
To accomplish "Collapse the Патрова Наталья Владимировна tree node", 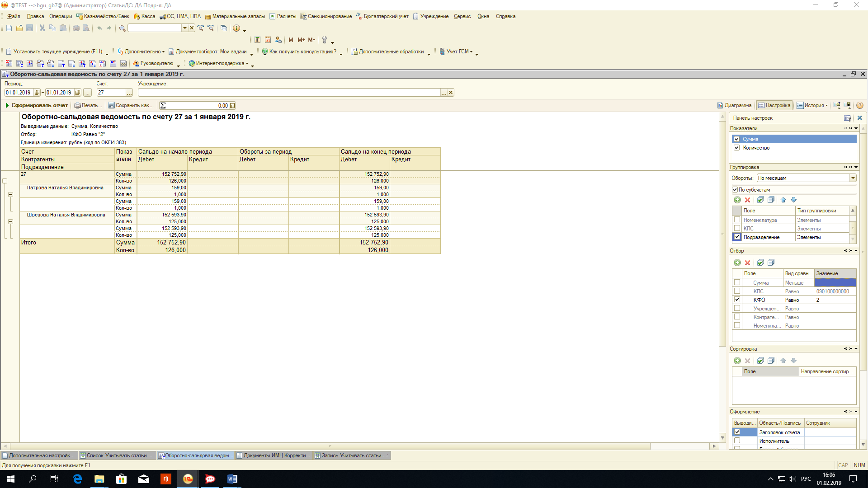I will click(x=10, y=195).
